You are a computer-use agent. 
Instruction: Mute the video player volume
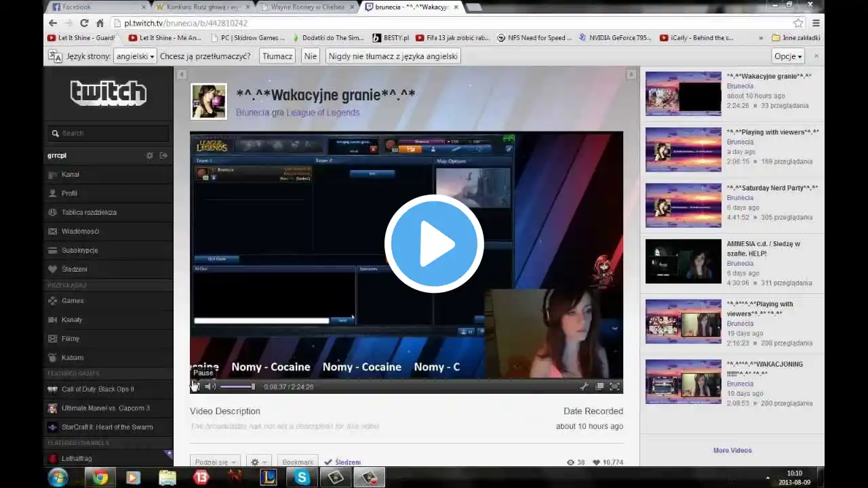210,386
